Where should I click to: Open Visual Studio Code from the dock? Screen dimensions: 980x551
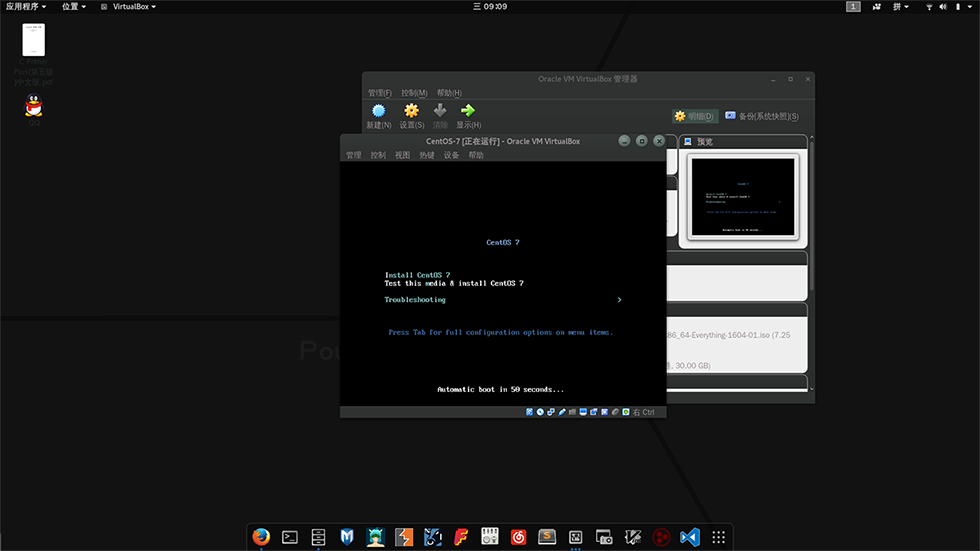tap(689, 536)
